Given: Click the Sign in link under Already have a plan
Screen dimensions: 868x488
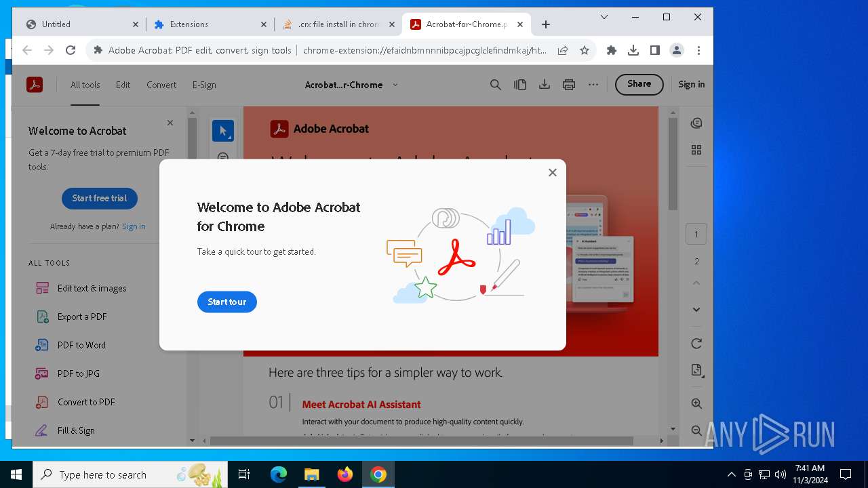Looking at the screenshot, I should pyautogui.click(x=134, y=226).
